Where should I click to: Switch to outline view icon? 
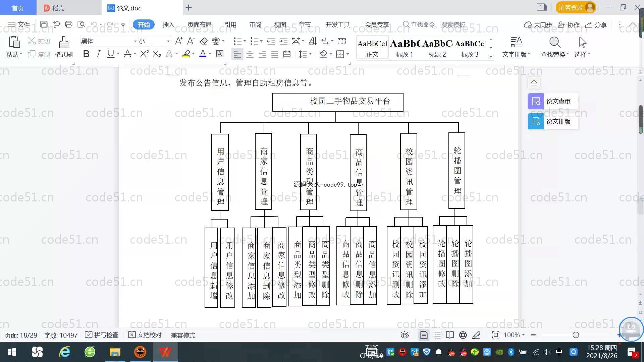pos(437,335)
